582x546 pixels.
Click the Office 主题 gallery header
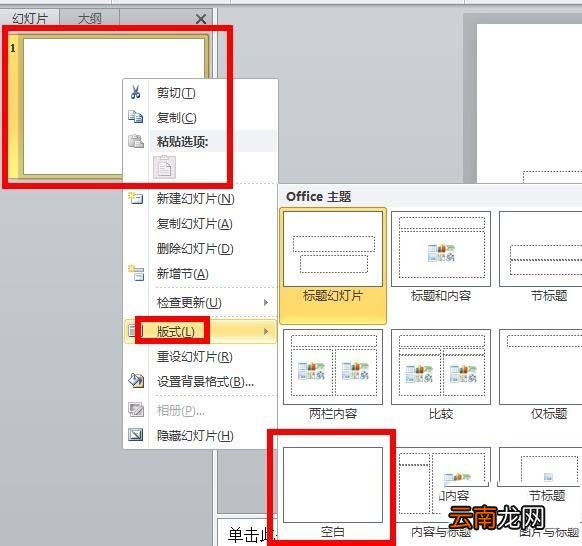tap(318, 196)
